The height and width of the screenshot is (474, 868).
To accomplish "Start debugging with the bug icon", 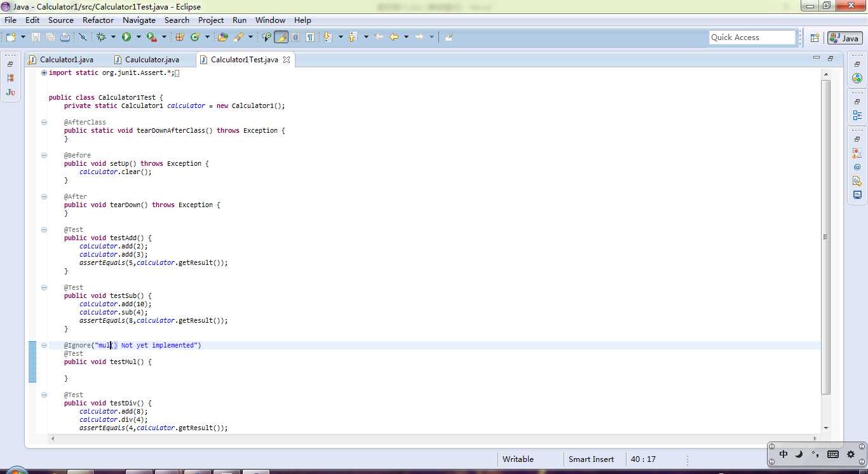I will (x=101, y=37).
